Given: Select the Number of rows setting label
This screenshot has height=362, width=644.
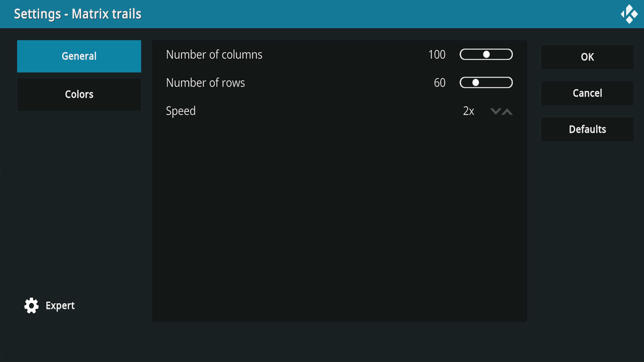Looking at the screenshot, I should (x=205, y=83).
